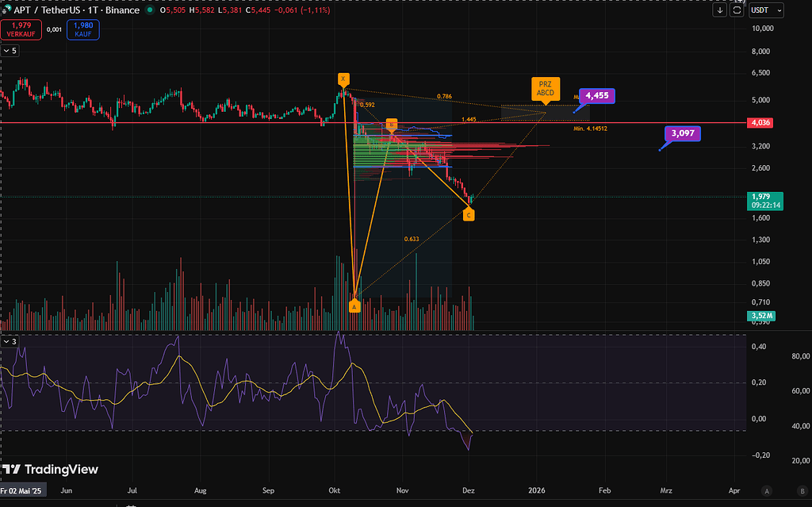The height and width of the screenshot is (507, 812).
Task: Click the PRZ ABCD orange label
Action: [x=546, y=87]
